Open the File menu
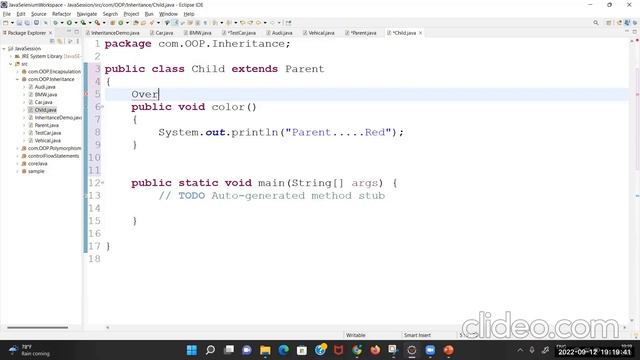Image resolution: width=640 pixels, height=360 pixels. (x=7, y=14)
